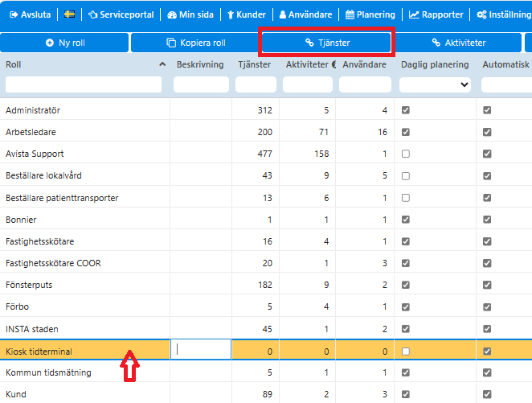
Task: Focus the Aktiviteter filter field
Action: tap(308, 84)
